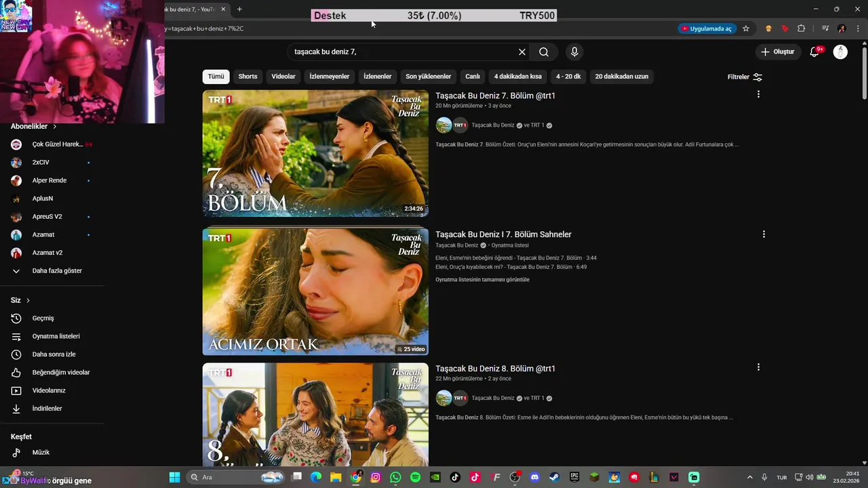Open more options for Taşacak Bu Deniz 8. Bölüm
The height and width of the screenshot is (488, 868).
pos(758,367)
